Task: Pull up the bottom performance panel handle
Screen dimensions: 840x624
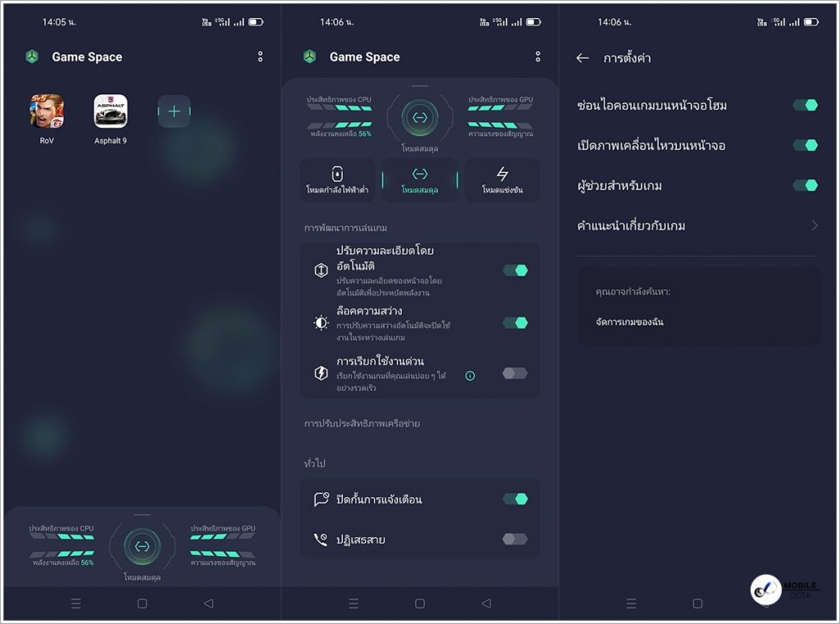Action: click(x=142, y=515)
